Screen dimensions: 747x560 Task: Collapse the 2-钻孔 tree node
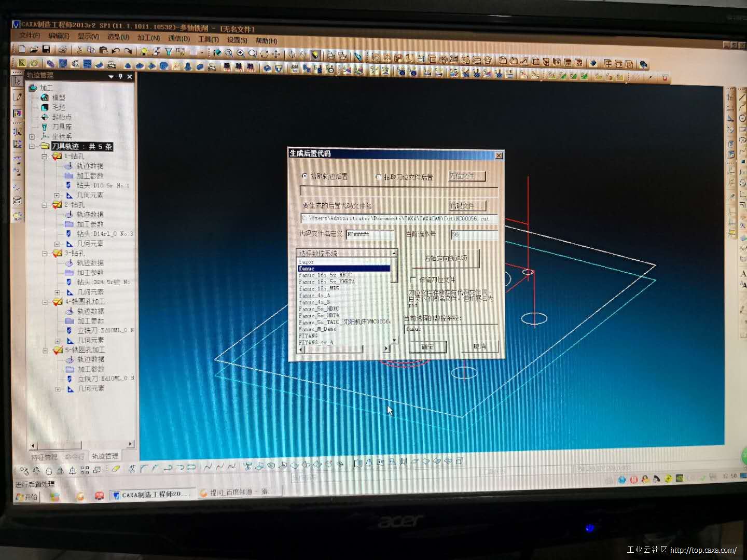coord(45,205)
